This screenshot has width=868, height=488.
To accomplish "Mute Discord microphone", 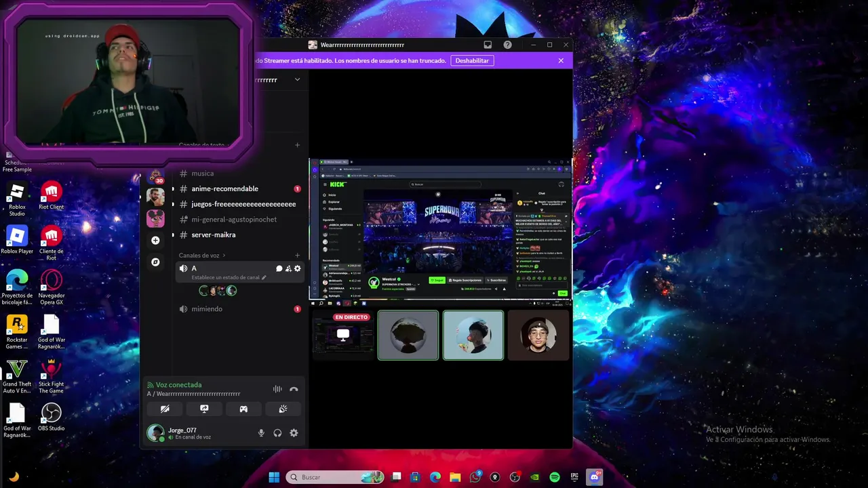I will pos(261,433).
